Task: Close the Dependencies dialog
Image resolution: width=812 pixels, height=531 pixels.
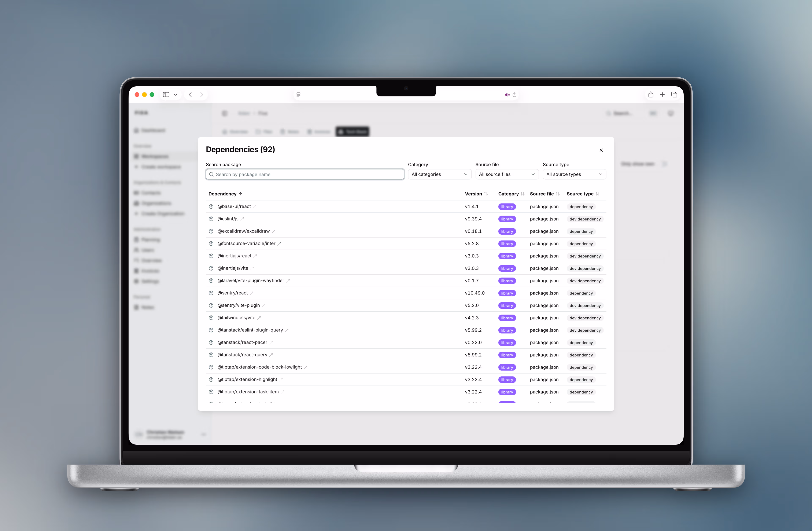Action: tap(601, 150)
